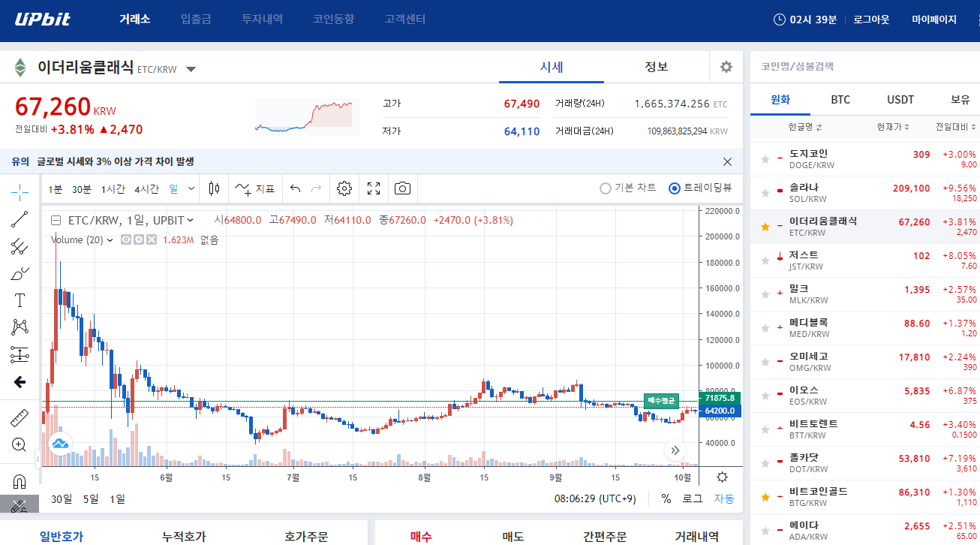Sort coin list by 한글명
Image resolution: width=980 pixels, height=545 pixels.
(805, 127)
